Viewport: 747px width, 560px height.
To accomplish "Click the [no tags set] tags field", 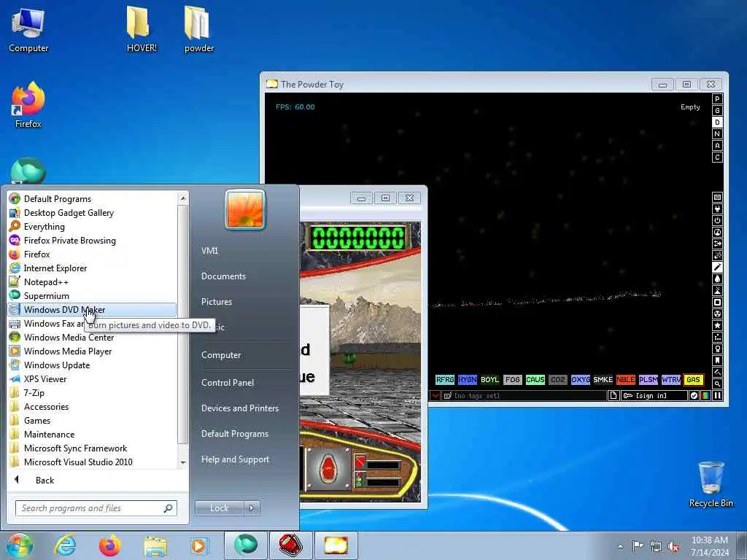I will click(524, 396).
